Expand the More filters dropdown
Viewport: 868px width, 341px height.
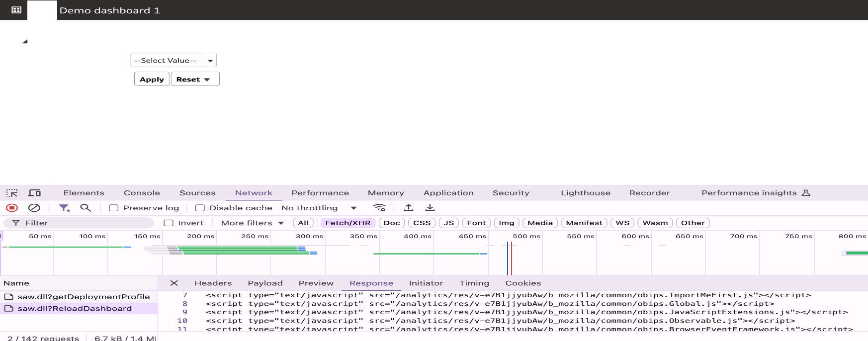click(x=253, y=223)
